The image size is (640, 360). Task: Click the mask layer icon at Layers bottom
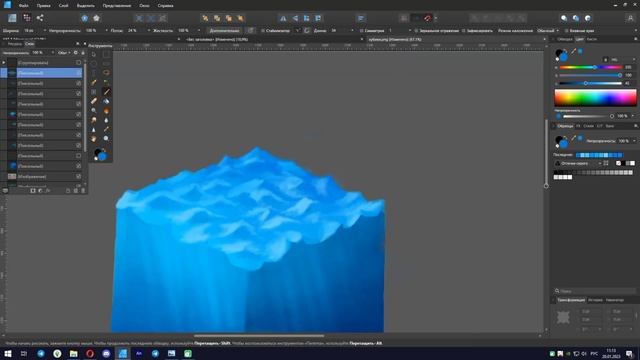[33, 191]
